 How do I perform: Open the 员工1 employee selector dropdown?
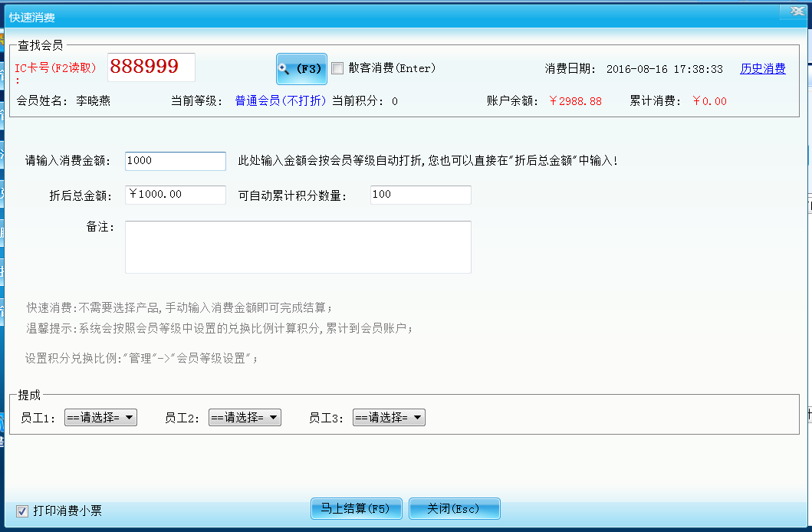tap(100, 418)
